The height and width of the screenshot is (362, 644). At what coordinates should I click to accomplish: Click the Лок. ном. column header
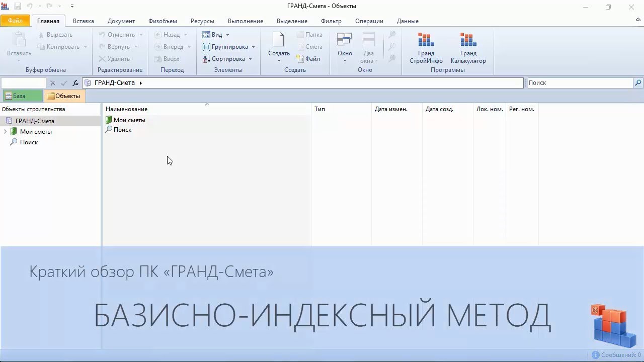coord(490,109)
